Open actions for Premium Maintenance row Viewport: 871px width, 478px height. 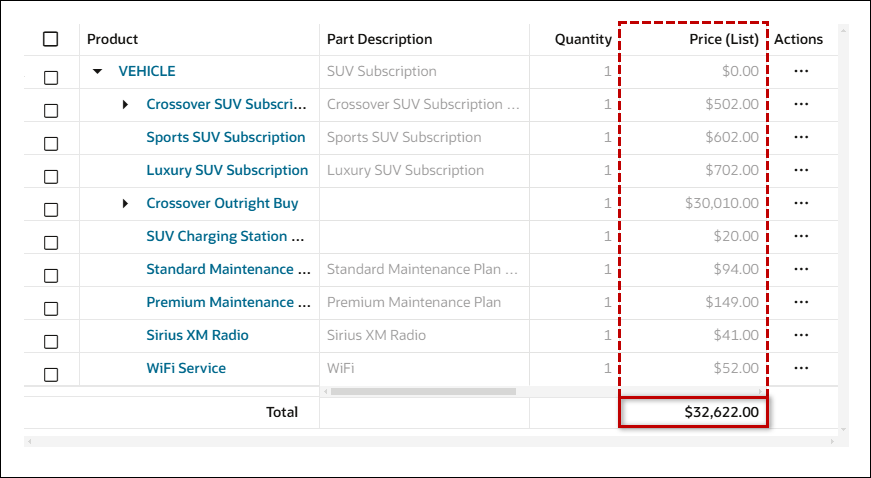point(800,302)
